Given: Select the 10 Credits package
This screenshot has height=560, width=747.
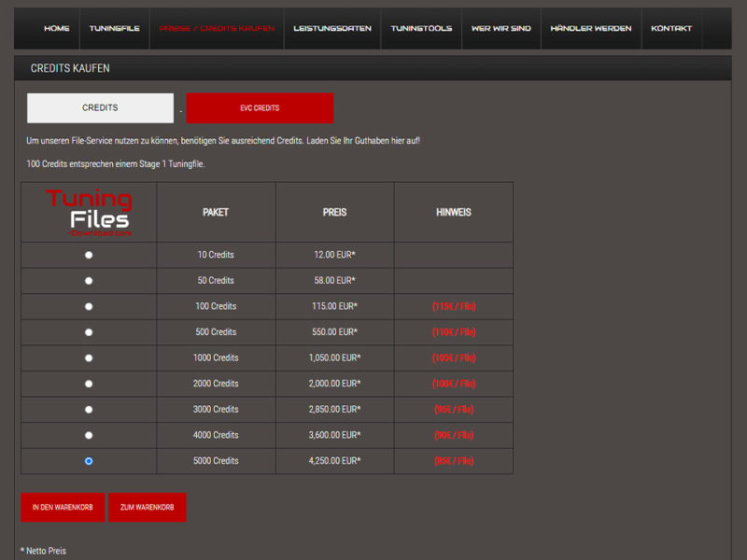Looking at the screenshot, I should (x=89, y=255).
